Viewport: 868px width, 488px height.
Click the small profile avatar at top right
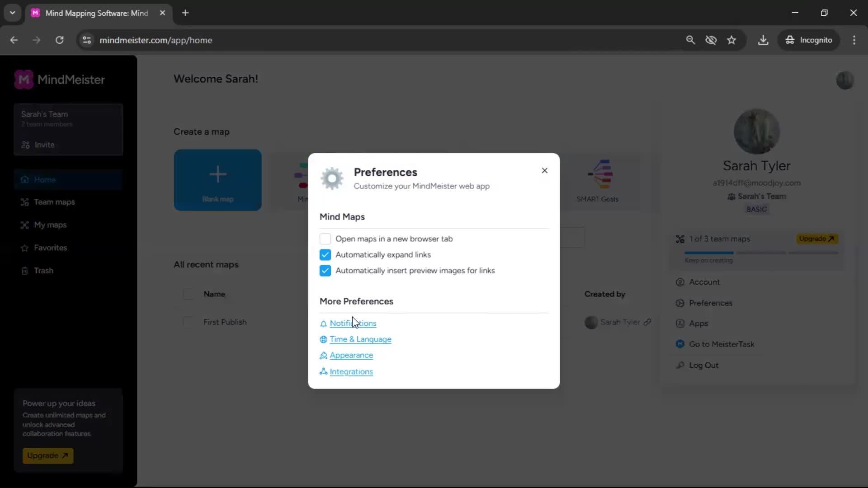[844, 80]
